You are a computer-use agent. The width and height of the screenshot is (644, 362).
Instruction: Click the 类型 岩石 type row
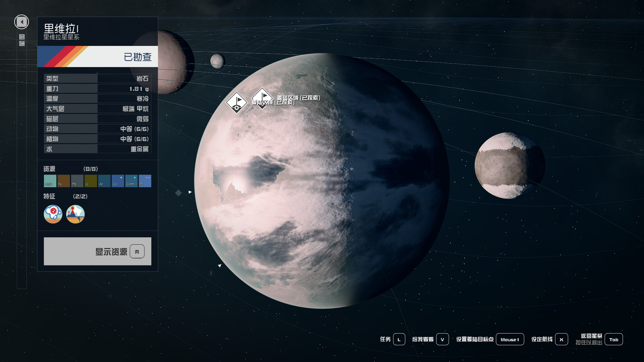(98, 78)
